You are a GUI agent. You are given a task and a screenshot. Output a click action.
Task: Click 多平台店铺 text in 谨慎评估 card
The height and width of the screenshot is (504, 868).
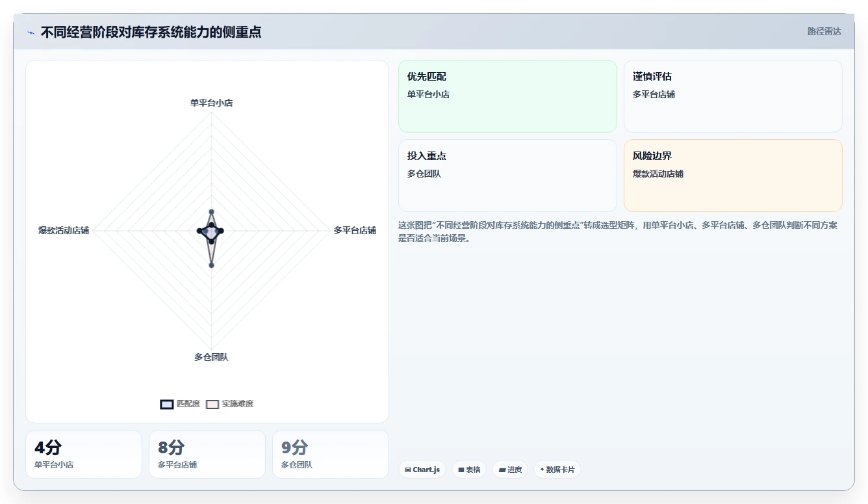click(654, 94)
